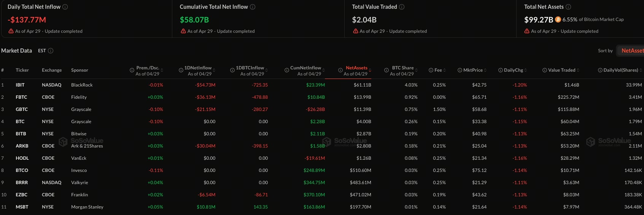644x215 pixels.
Task: Click warning icon under Cumulative Total Net Inflow
Action: point(183,31)
